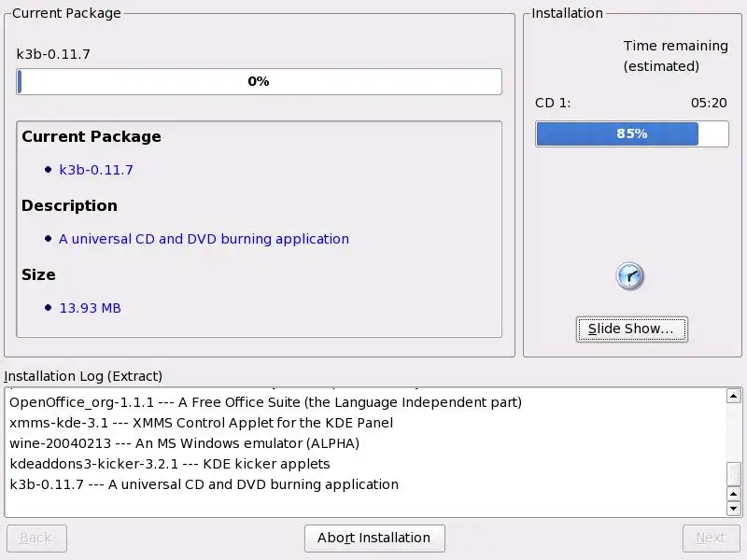Click the k3b-0.11.7 package progress bar
This screenshot has width=747, height=560.
259,82
